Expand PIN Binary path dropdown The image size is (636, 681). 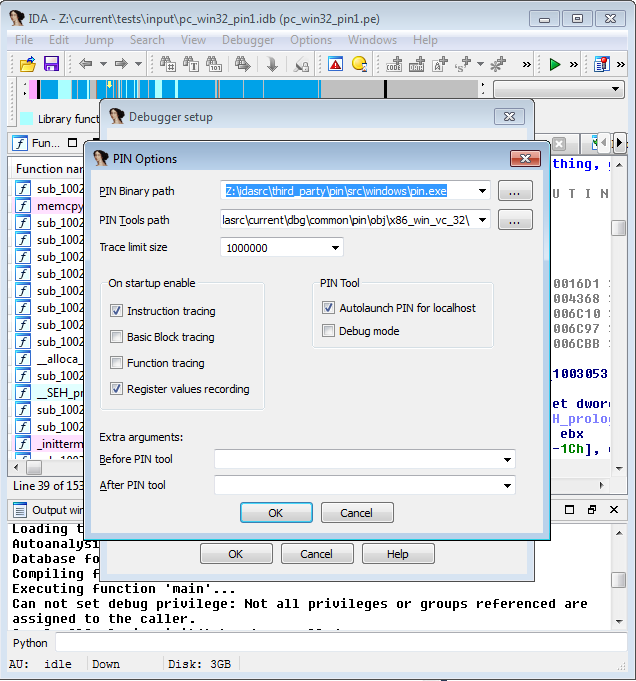point(482,191)
